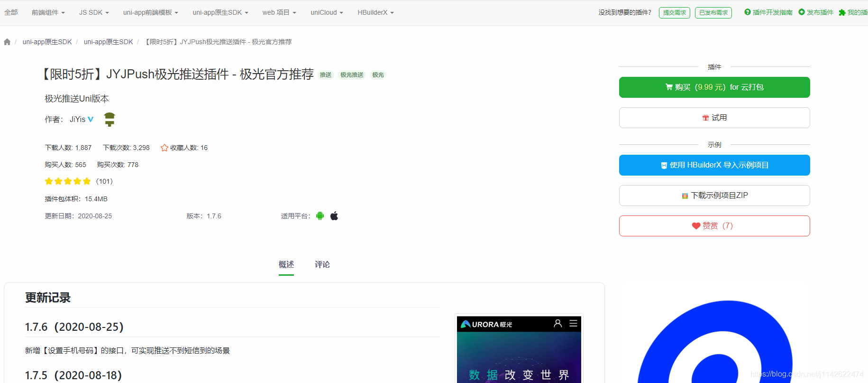
Task: Click first breadcrumb uni-app原生SDK link
Action: point(47,42)
